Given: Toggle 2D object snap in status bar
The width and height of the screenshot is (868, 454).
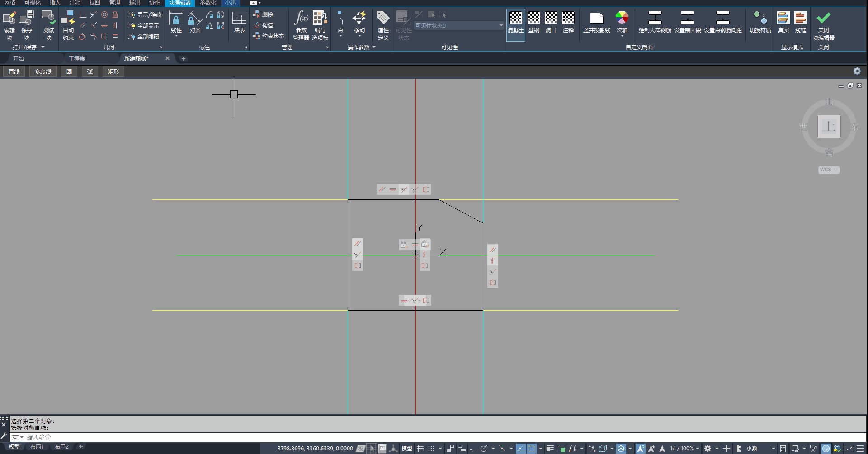Looking at the screenshot, I should point(532,449).
